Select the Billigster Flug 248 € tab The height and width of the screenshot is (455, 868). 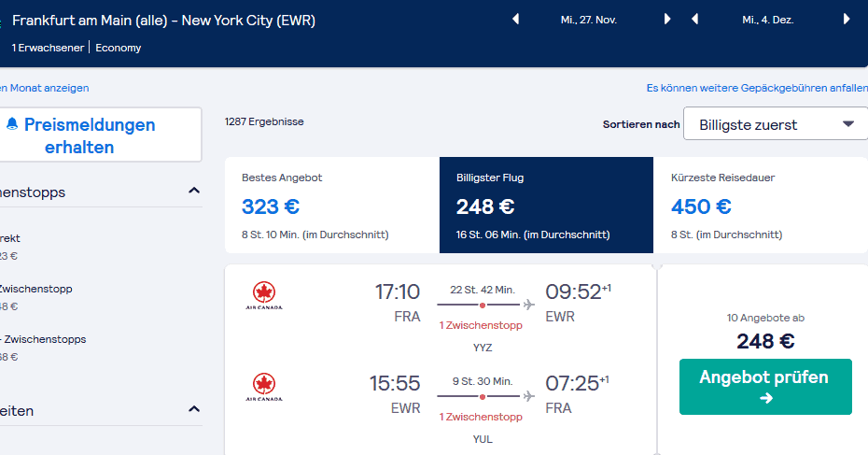(546, 205)
